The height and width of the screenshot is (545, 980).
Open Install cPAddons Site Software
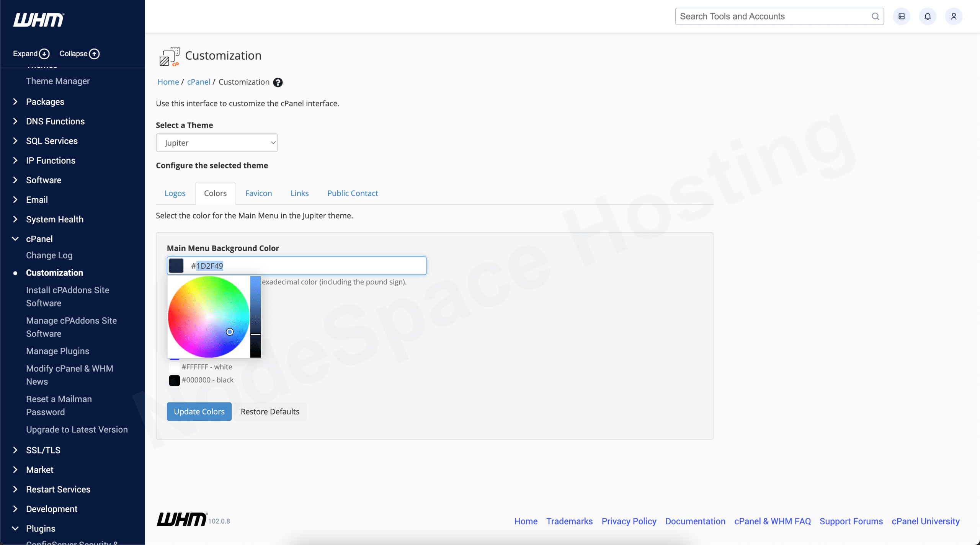point(67,297)
